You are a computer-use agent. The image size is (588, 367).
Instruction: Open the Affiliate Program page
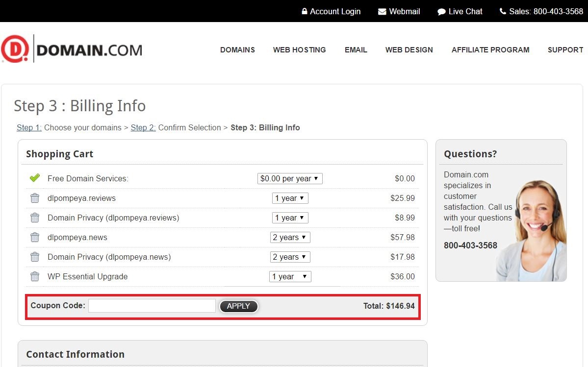490,49
